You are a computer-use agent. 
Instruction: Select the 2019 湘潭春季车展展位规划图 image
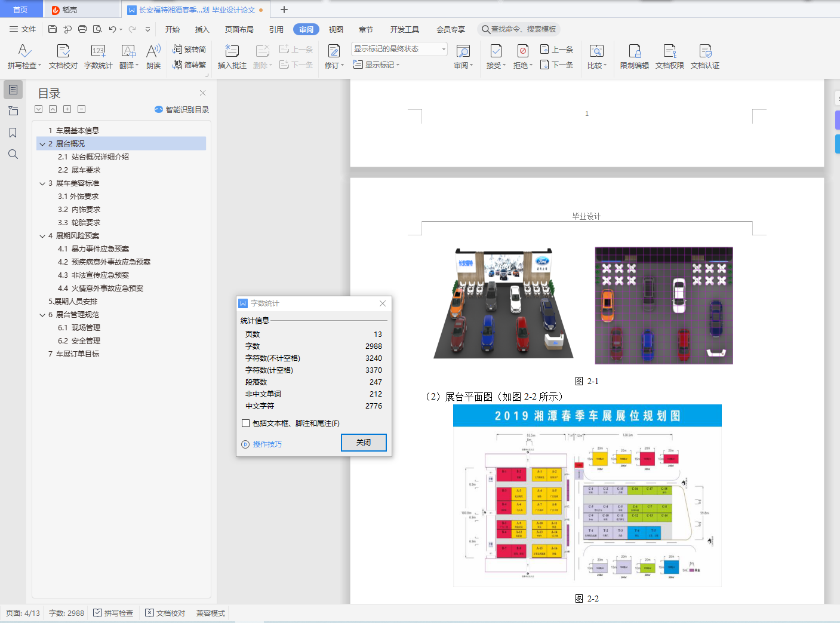(587, 496)
